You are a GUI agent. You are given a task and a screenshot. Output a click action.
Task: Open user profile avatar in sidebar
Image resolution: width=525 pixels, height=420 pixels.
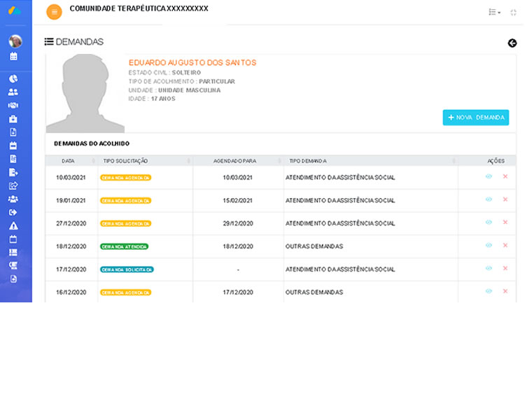(x=15, y=41)
